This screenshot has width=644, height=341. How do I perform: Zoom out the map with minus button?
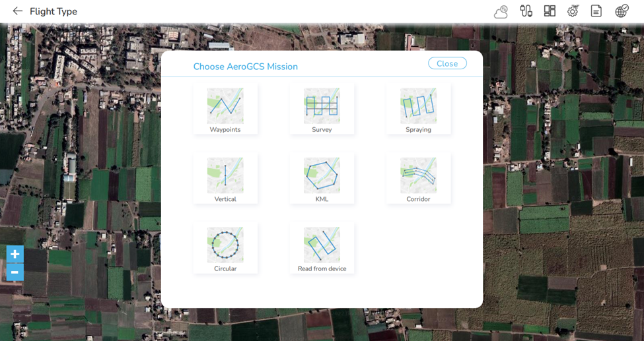[15, 272]
